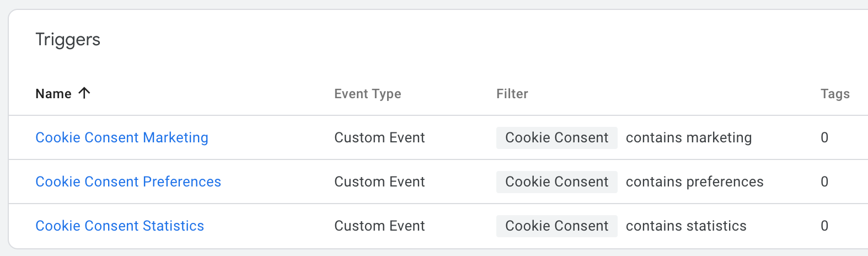Click the ascending sort arrow beside Name
This screenshot has width=868, height=256.
(84, 93)
